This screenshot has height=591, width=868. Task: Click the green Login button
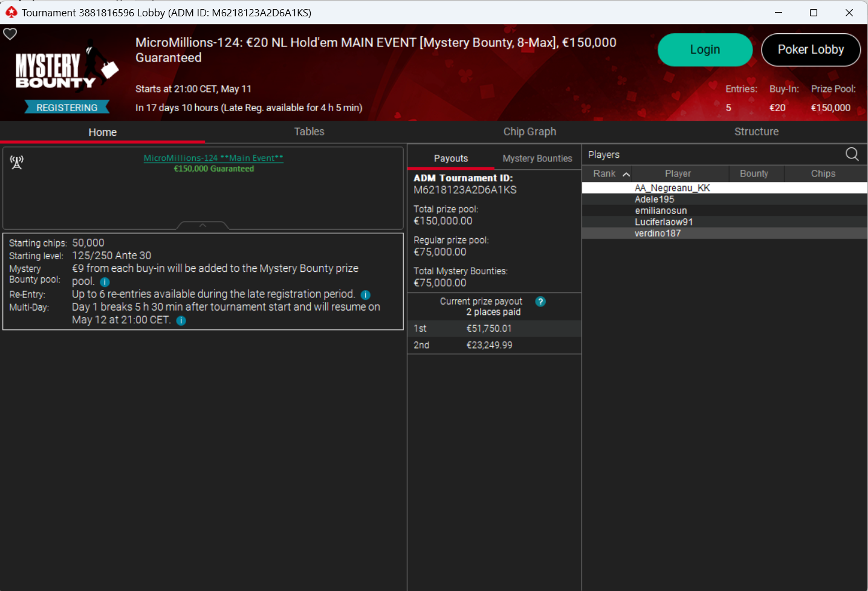[x=705, y=50]
